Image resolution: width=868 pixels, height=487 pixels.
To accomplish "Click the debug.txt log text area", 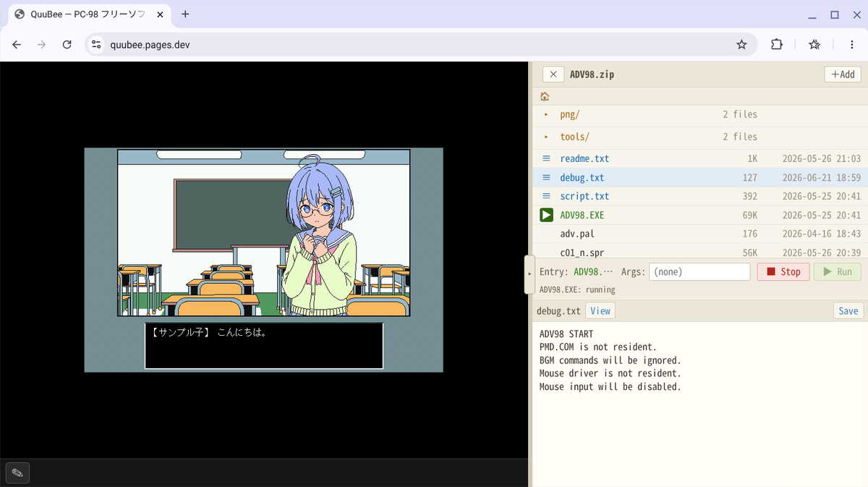I will click(x=699, y=404).
